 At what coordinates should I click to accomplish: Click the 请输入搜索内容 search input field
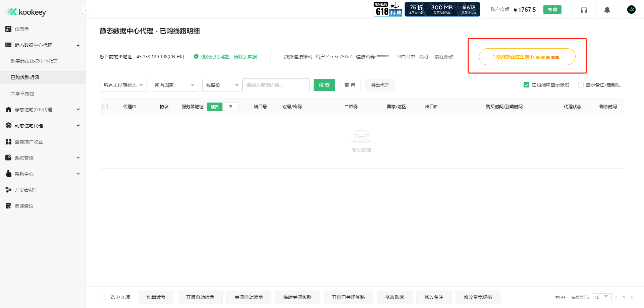(276, 85)
